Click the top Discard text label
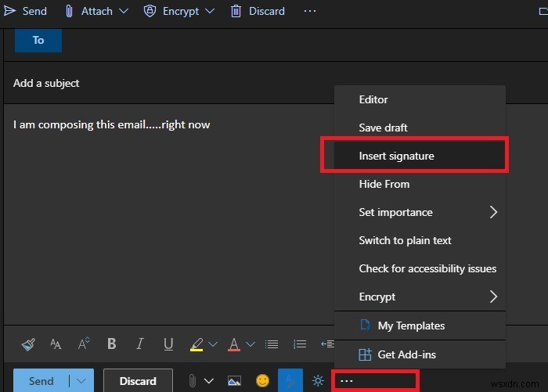The image size is (548, 392). tap(267, 11)
